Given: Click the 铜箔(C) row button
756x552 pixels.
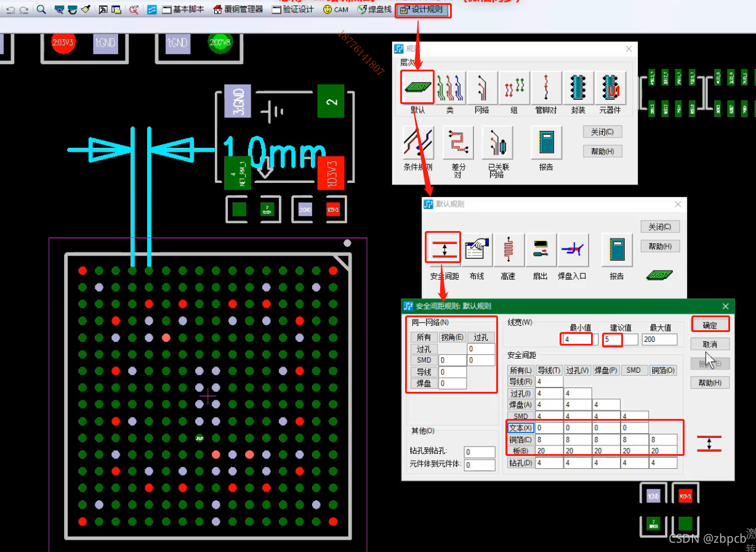Looking at the screenshot, I should point(521,439).
